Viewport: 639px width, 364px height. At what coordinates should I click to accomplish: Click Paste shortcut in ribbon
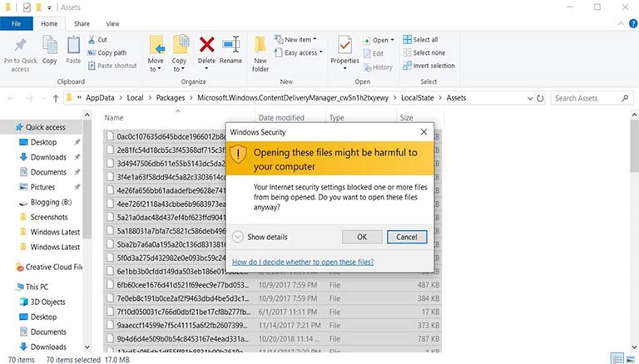pyautogui.click(x=112, y=66)
